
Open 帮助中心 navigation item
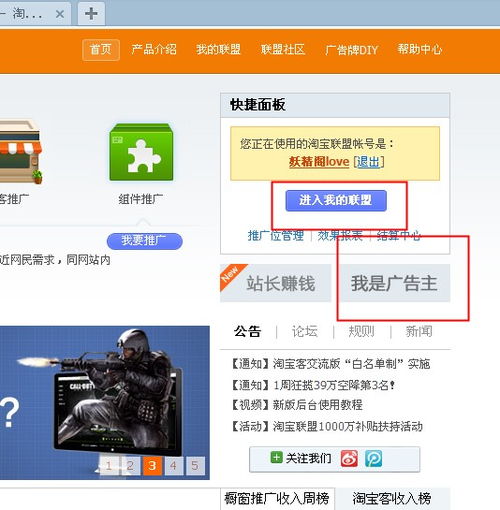[420, 50]
